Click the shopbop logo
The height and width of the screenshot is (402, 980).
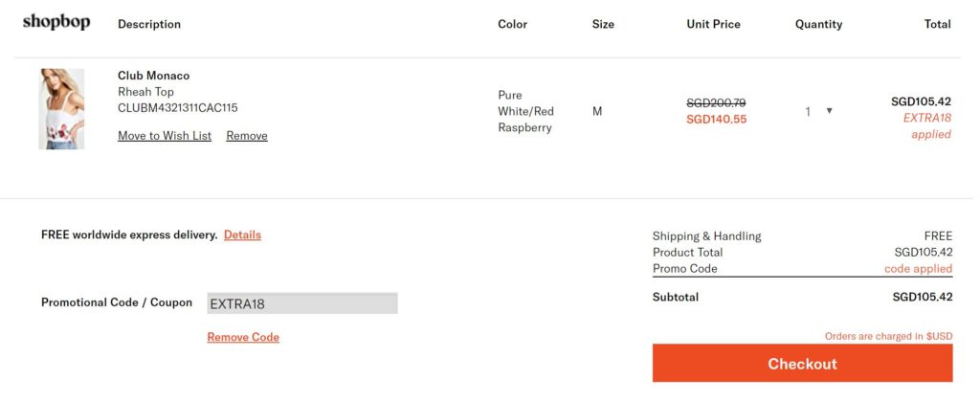[56, 22]
